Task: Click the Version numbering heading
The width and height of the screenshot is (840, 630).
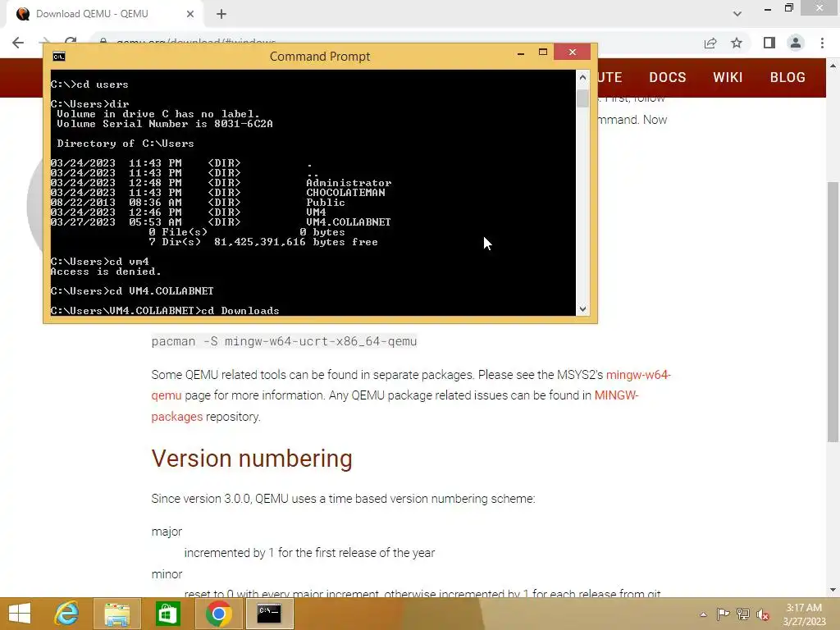Action: coord(252,459)
